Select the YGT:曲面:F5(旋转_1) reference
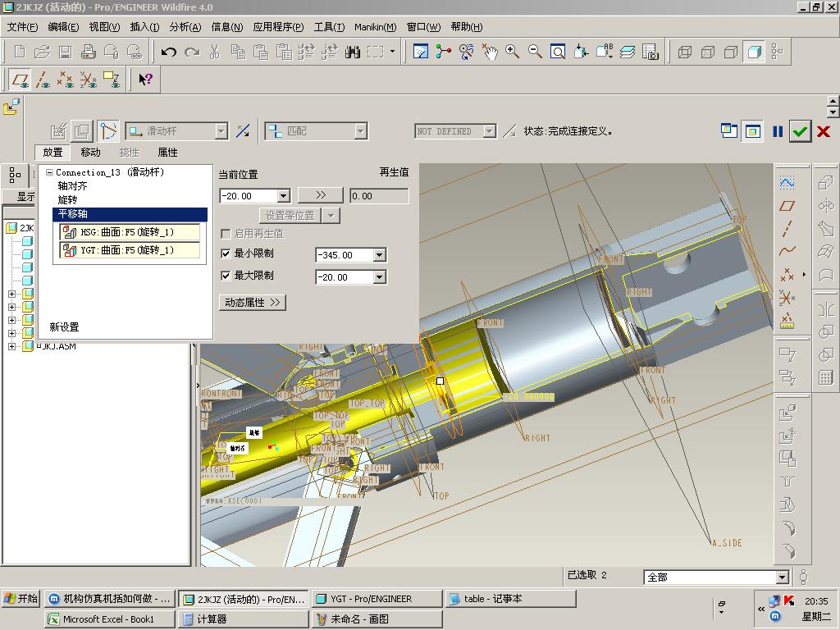840x630 pixels. click(129, 250)
